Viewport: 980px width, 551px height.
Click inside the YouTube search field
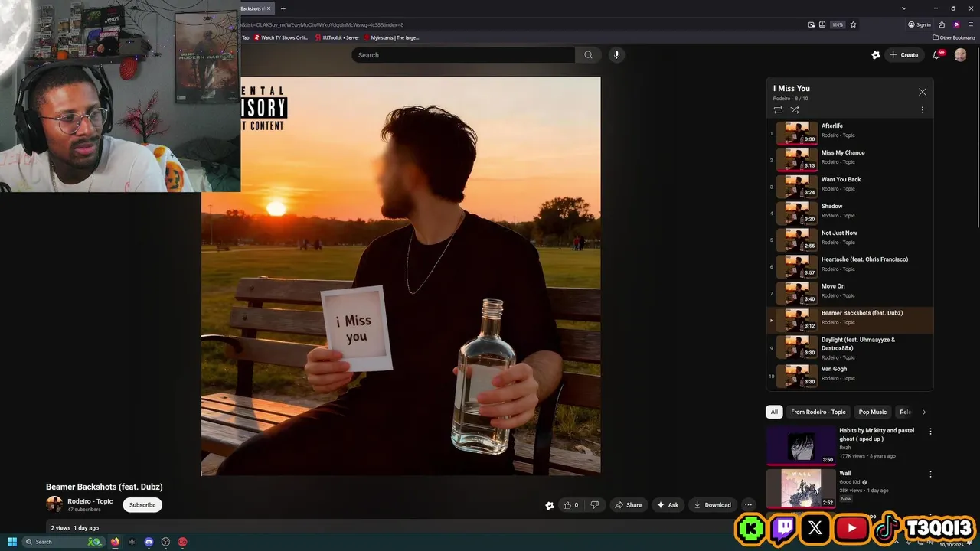[x=462, y=55]
